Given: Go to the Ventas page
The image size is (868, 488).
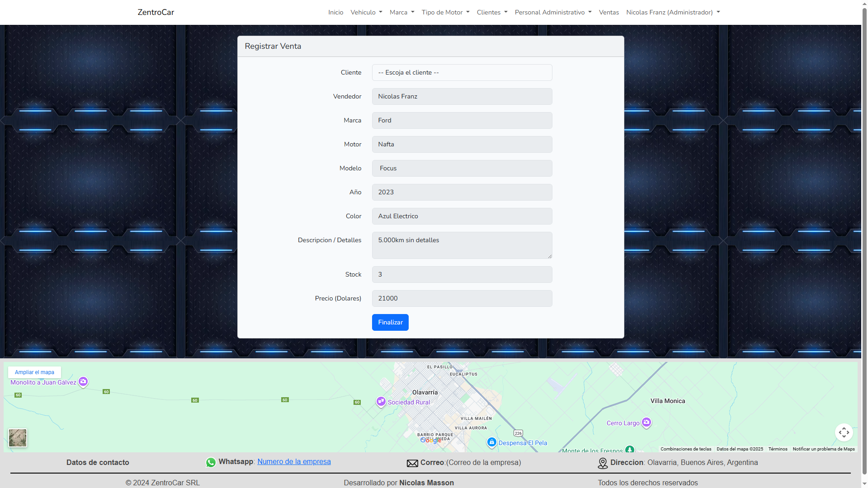Looking at the screenshot, I should click(609, 12).
